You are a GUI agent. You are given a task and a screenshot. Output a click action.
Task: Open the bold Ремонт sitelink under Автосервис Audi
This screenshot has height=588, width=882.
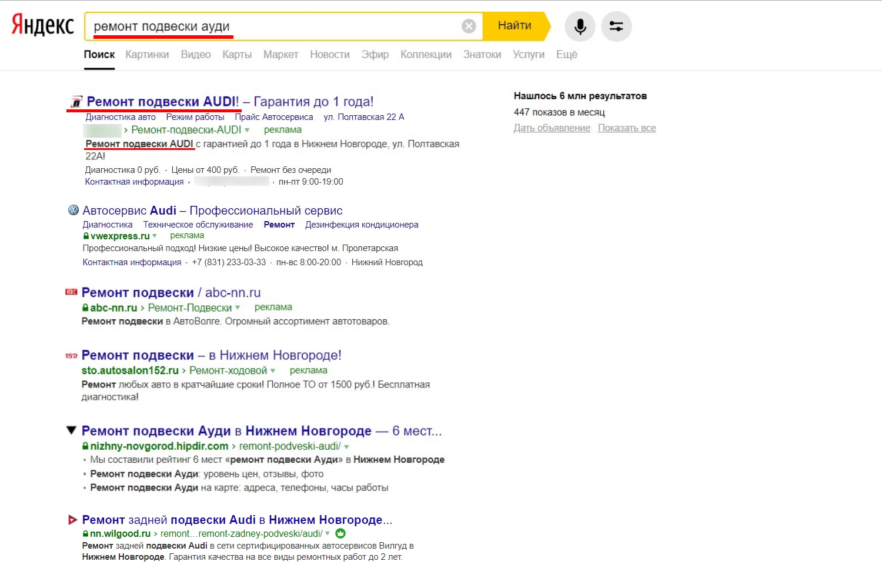click(279, 225)
